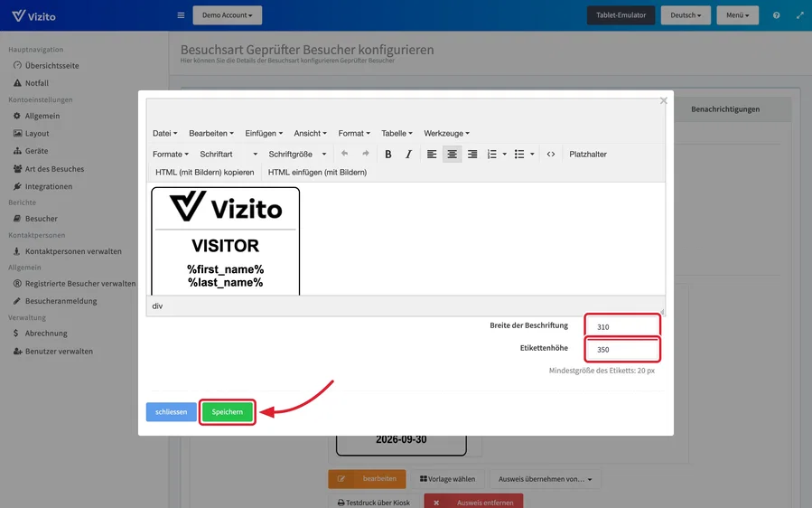Open Allgemein account settings
The width and height of the screenshot is (812, 508).
[x=36, y=116]
